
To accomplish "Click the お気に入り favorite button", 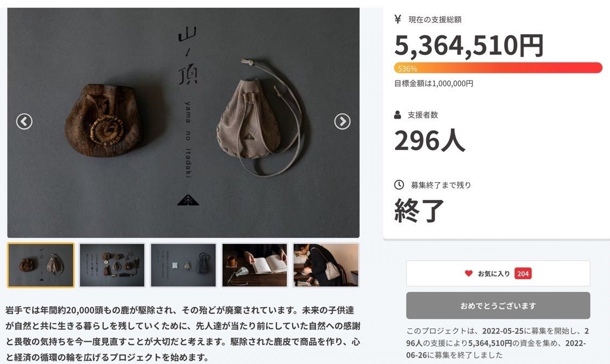I will [498, 274].
